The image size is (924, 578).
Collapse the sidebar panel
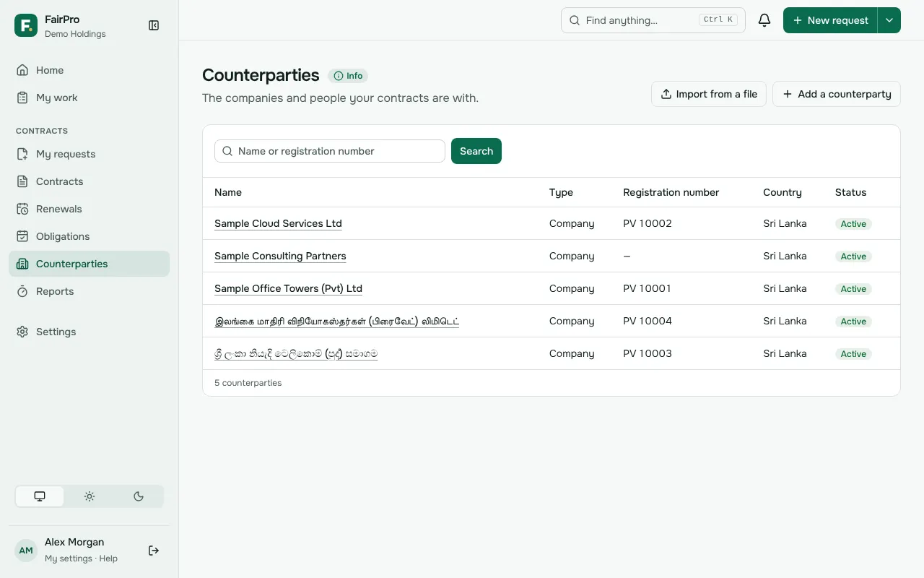pyautogui.click(x=154, y=25)
